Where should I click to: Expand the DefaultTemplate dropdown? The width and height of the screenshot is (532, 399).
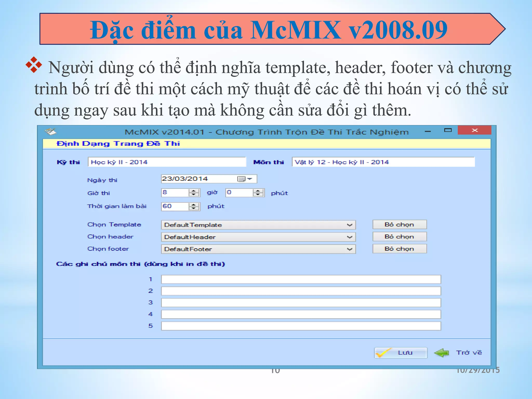350,225
